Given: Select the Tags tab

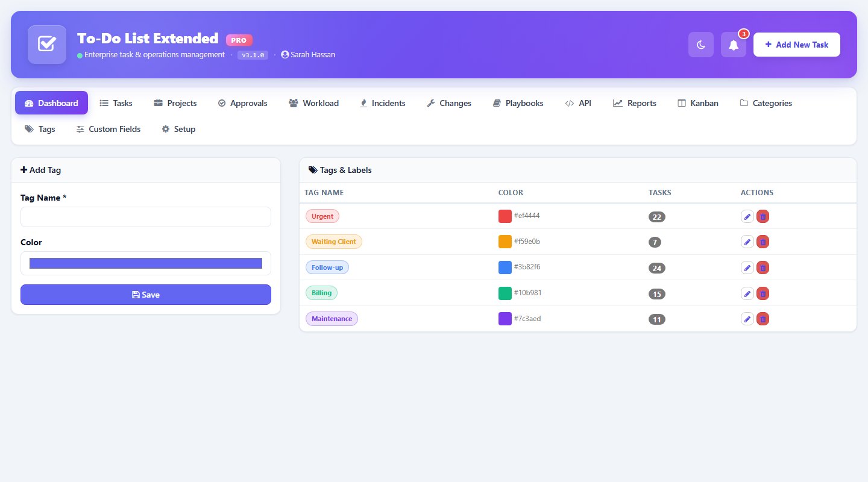Looking at the screenshot, I should coord(40,129).
